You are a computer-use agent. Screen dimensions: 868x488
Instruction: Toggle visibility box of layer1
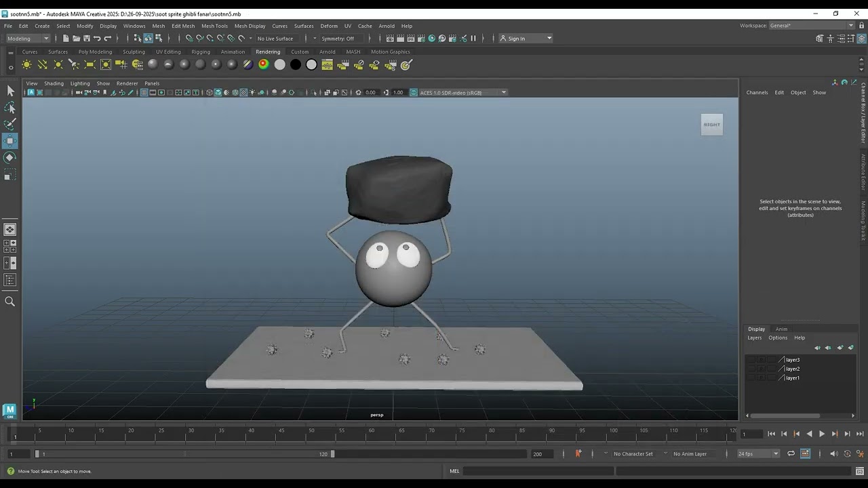pos(751,378)
